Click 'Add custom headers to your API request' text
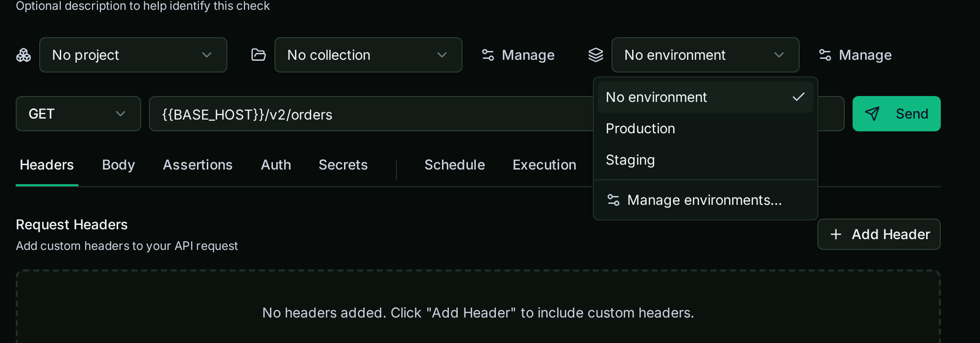 coord(127,246)
